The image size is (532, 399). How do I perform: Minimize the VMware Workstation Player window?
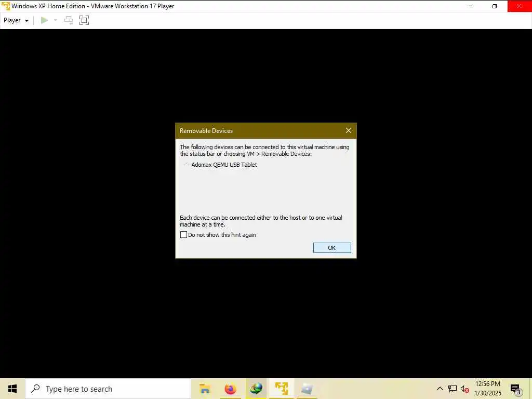tap(470, 6)
